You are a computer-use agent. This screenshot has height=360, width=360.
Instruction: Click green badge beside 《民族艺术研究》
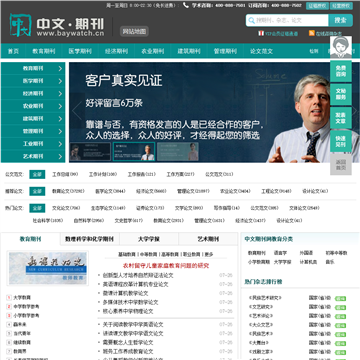pos(340,298)
